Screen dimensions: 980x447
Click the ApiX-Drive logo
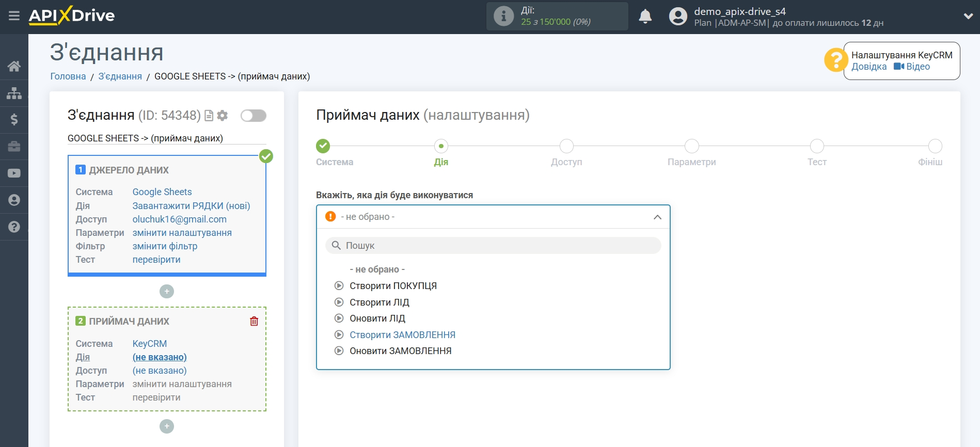tap(72, 15)
